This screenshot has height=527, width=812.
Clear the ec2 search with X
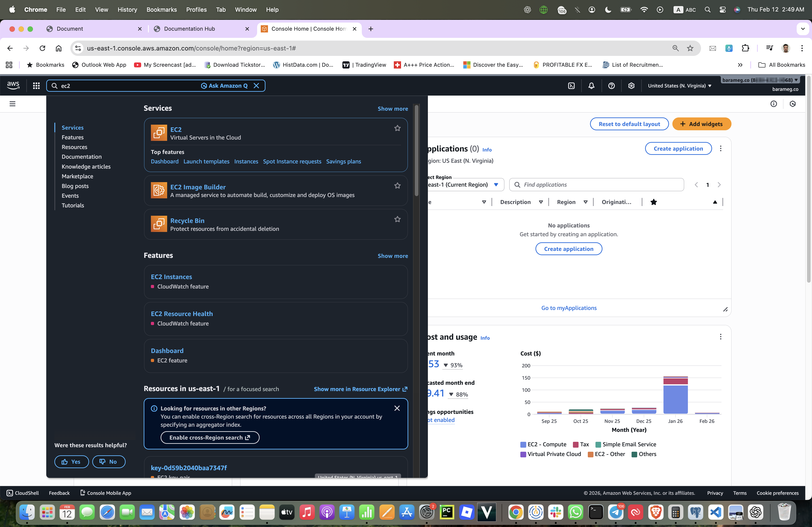coord(256,86)
